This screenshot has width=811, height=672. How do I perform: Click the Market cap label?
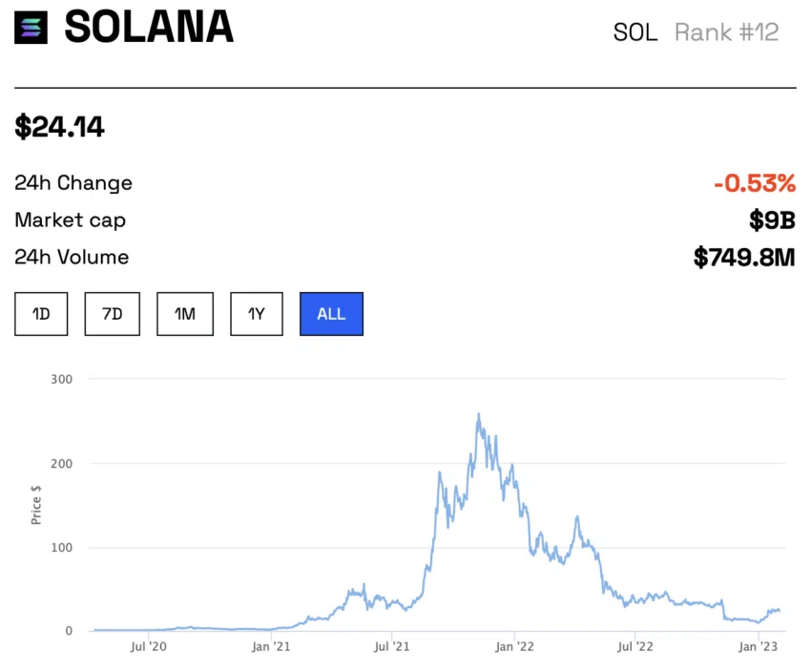point(70,220)
